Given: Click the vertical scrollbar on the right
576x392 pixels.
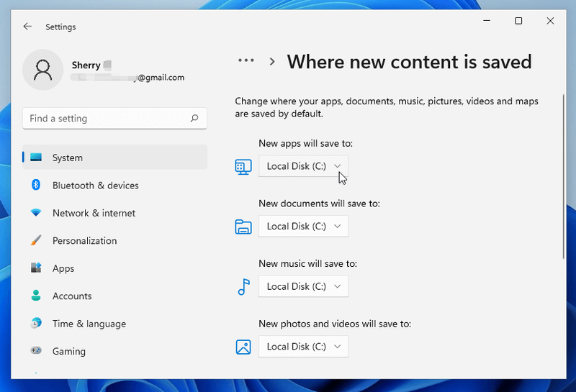Looking at the screenshot, I should coord(563,176).
